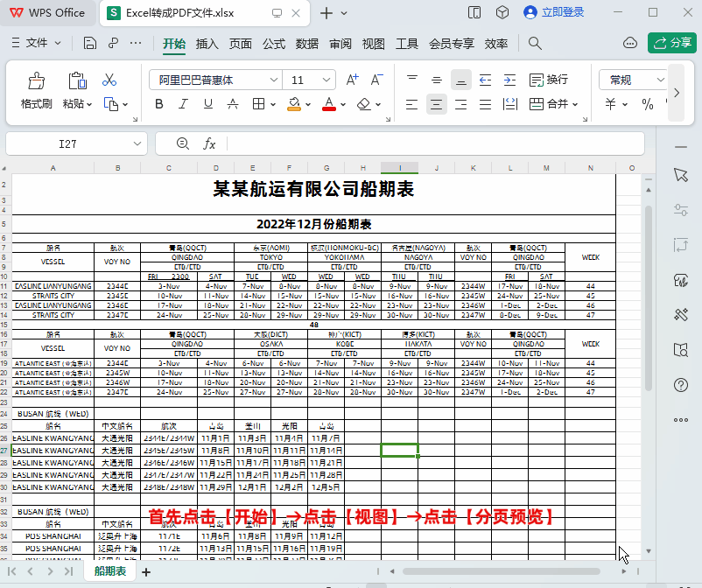Screen dimensions: 702x588
Task: Toggle Italic formatting
Action: coord(183,104)
